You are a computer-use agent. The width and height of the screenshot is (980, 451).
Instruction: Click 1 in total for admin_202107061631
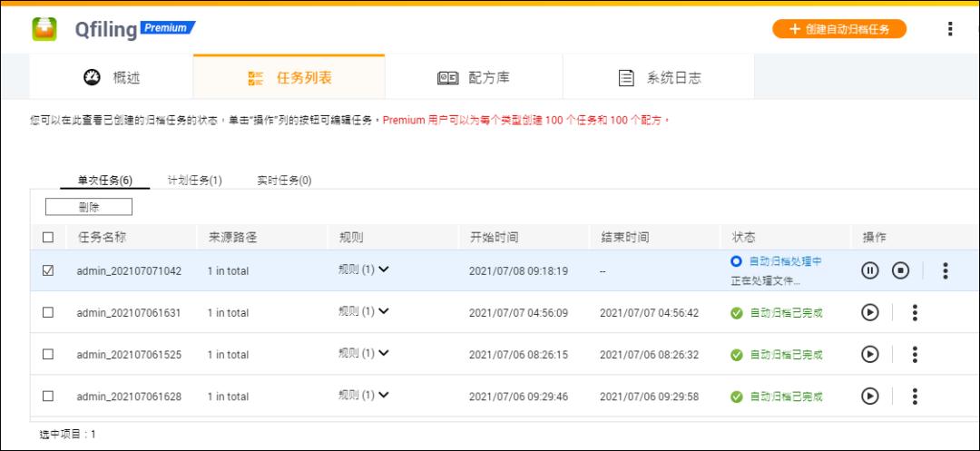coord(228,313)
